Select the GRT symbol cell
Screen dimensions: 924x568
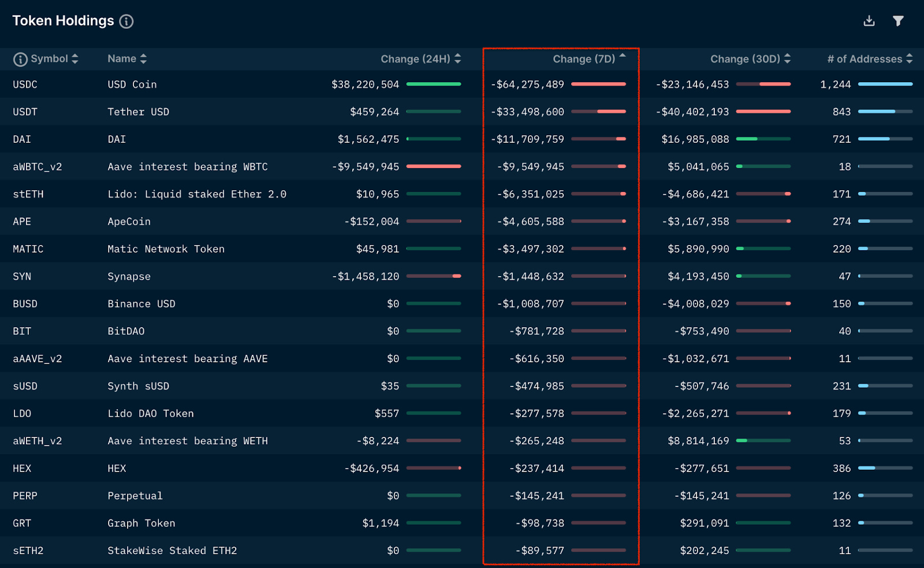(x=22, y=524)
